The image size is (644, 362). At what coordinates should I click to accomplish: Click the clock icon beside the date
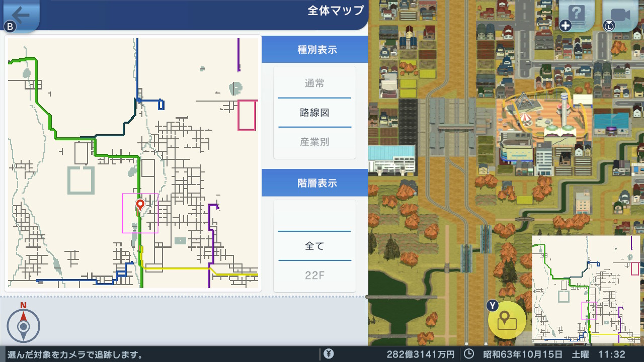click(468, 353)
